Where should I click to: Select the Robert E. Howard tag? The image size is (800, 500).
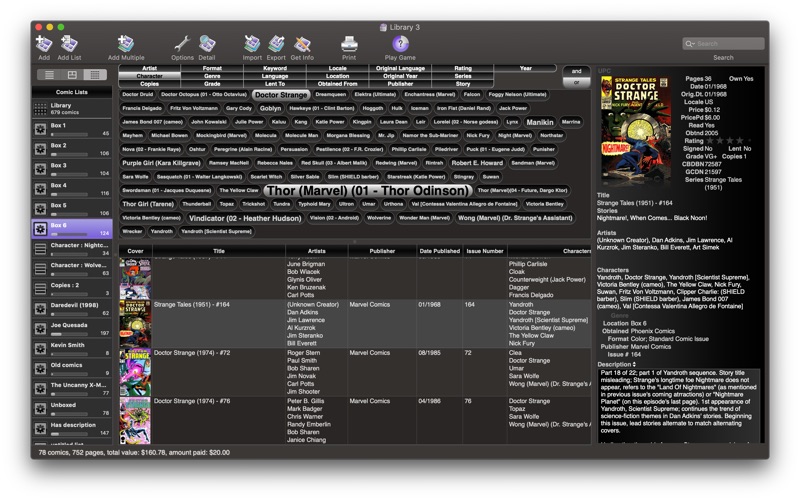(477, 163)
